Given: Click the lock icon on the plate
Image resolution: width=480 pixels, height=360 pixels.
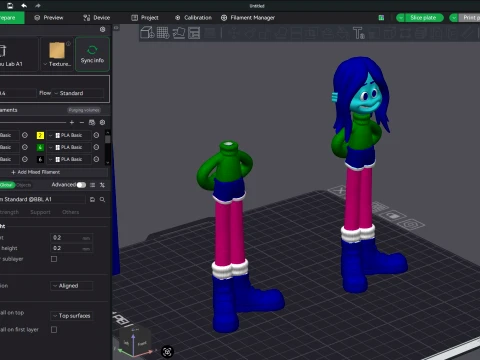Looking at the screenshot, I should [393, 216].
